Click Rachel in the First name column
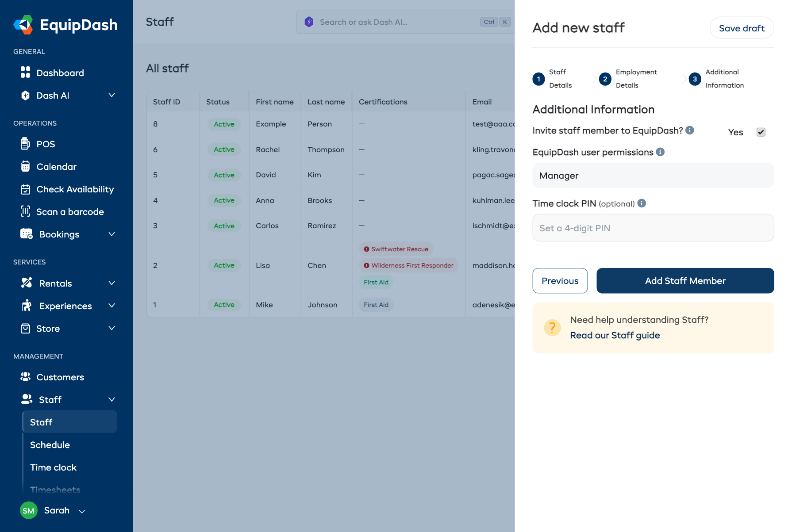 click(x=268, y=149)
